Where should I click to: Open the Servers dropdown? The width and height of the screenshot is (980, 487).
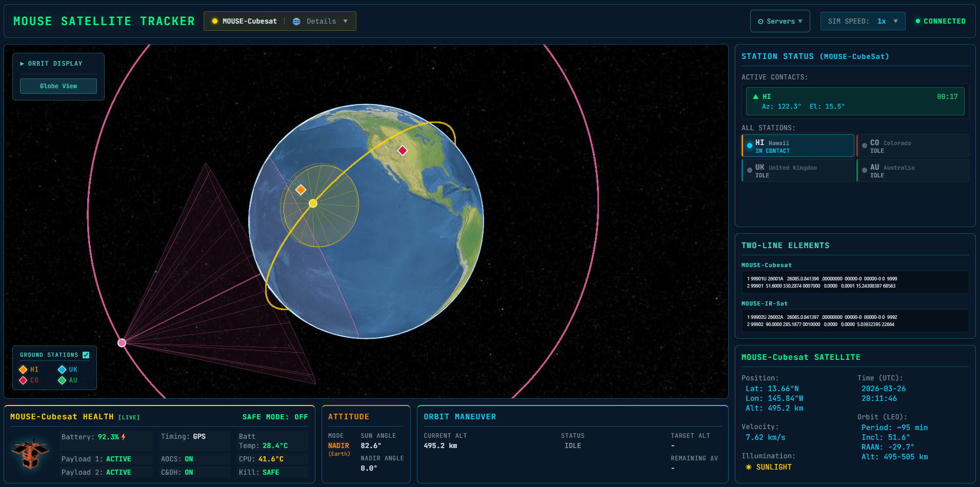coord(780,21)
